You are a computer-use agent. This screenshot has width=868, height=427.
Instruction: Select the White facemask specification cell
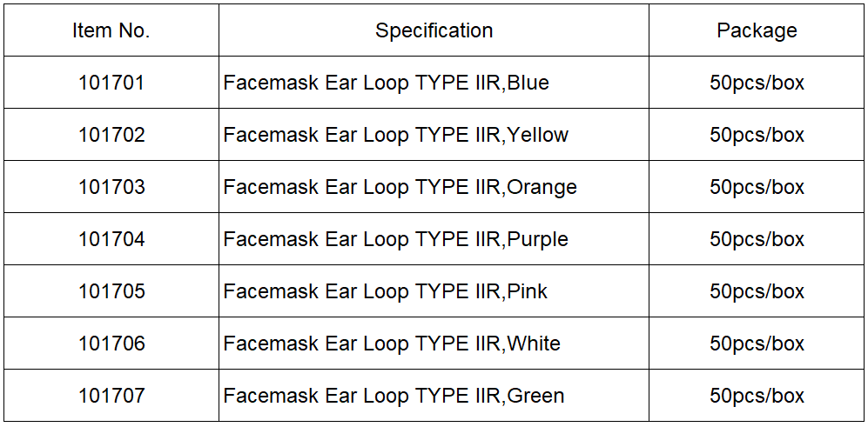click(434, 343)
